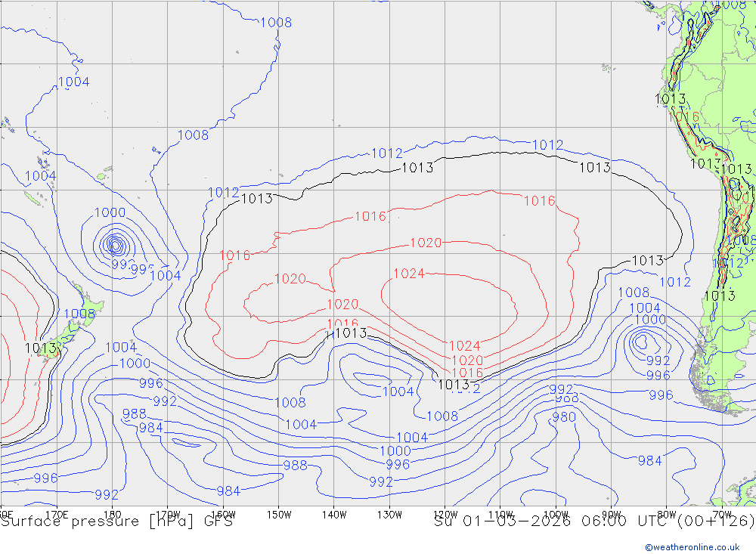756x554 pixels.
Task: Select the 150W longitude label
Action: tap(279, 515)
